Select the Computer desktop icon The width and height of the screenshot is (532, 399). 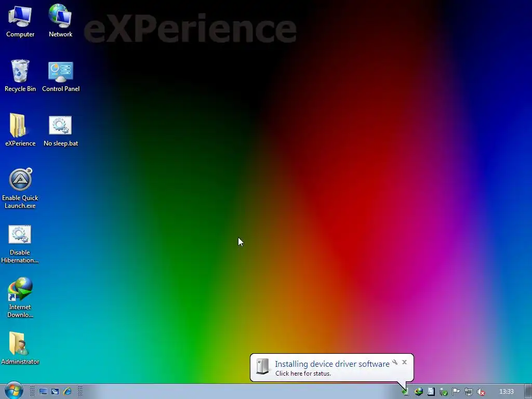click(20, 21)
